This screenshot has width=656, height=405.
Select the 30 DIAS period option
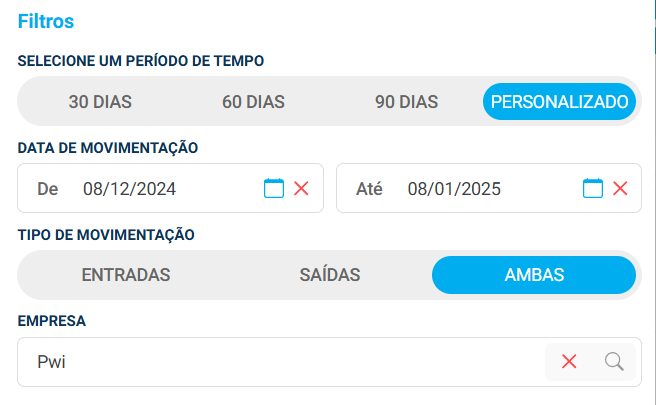point(100,101)
